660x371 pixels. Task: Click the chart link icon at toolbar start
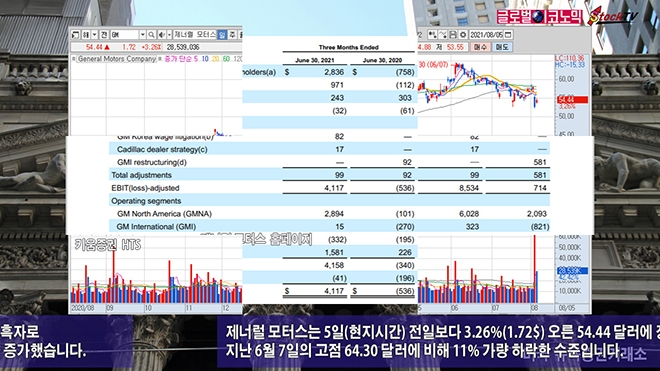75,35
